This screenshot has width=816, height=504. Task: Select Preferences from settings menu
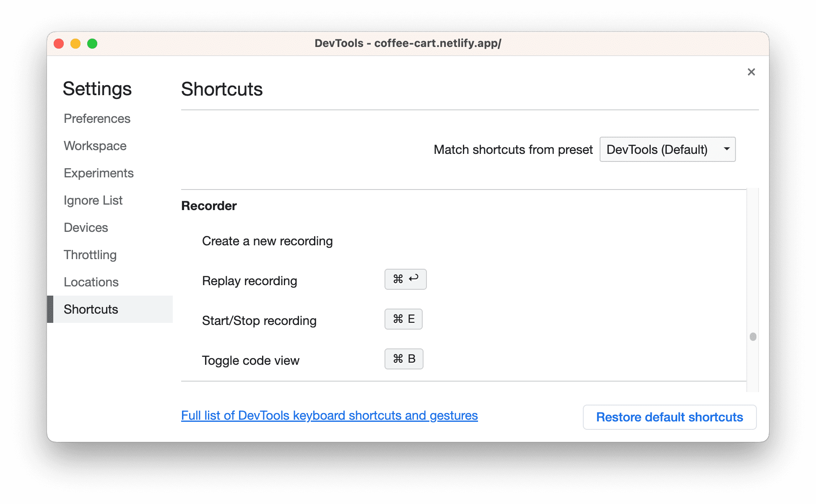(97, 118)
